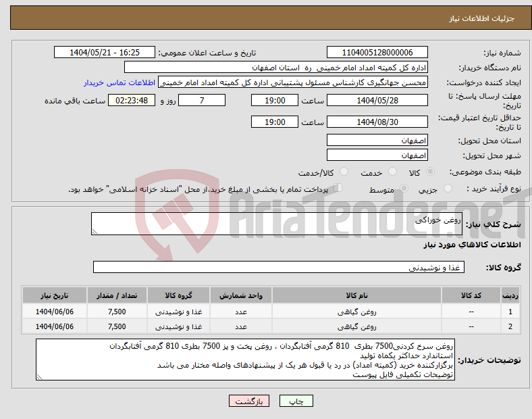Click the delivery city field اصفهان
Viewport: 532px width, 419px height.
click(x=377, y=155)
